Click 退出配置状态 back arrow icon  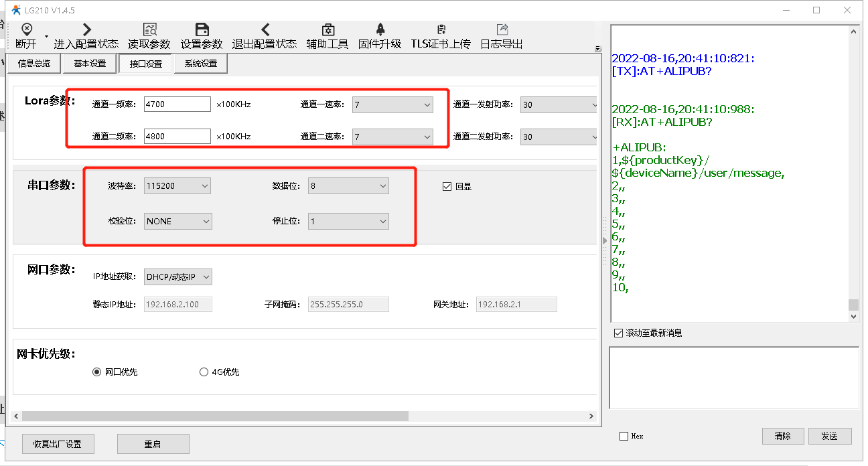coord(265,29)
